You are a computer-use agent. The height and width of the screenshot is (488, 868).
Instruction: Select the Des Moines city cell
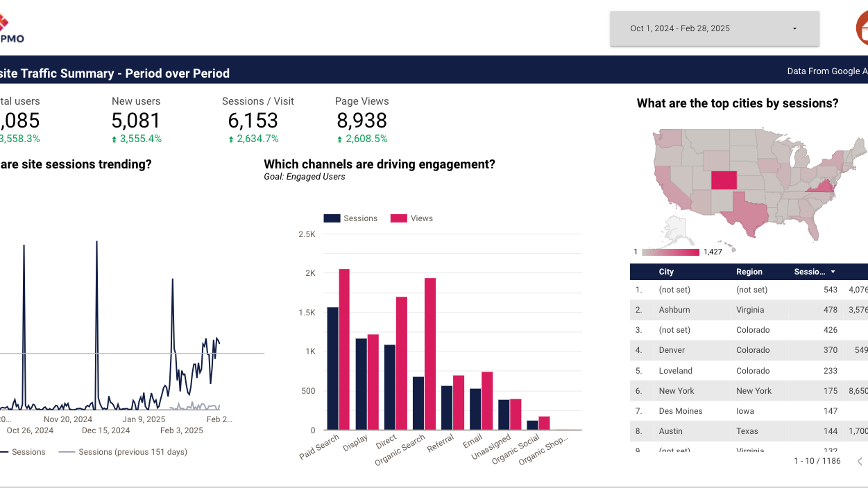pos(681,411)
